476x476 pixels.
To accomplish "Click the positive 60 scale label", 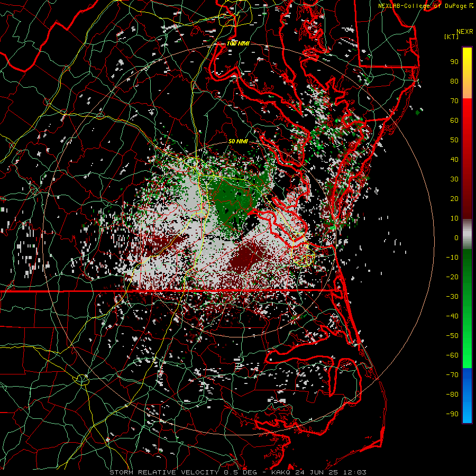I will click(454, 120).
